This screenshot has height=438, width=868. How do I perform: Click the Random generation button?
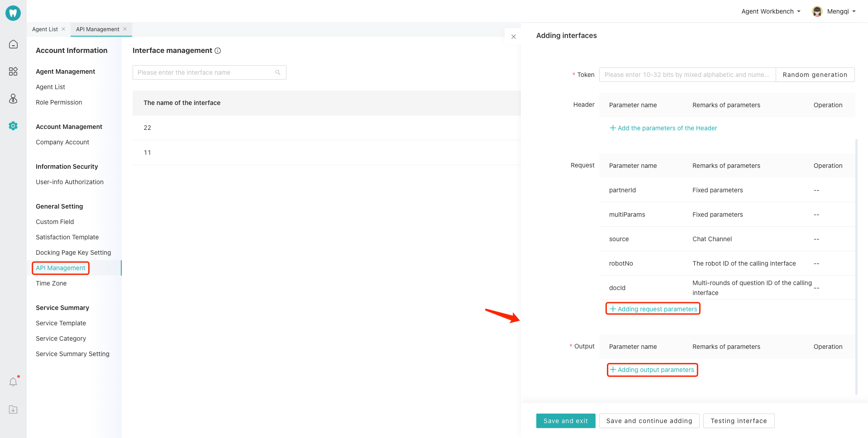815,75
